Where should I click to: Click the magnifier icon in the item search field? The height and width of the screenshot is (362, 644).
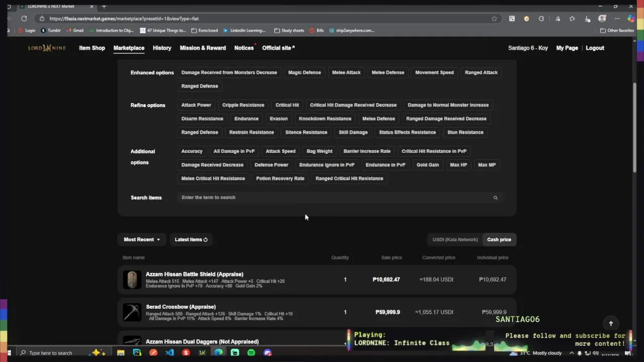(496, 198)
